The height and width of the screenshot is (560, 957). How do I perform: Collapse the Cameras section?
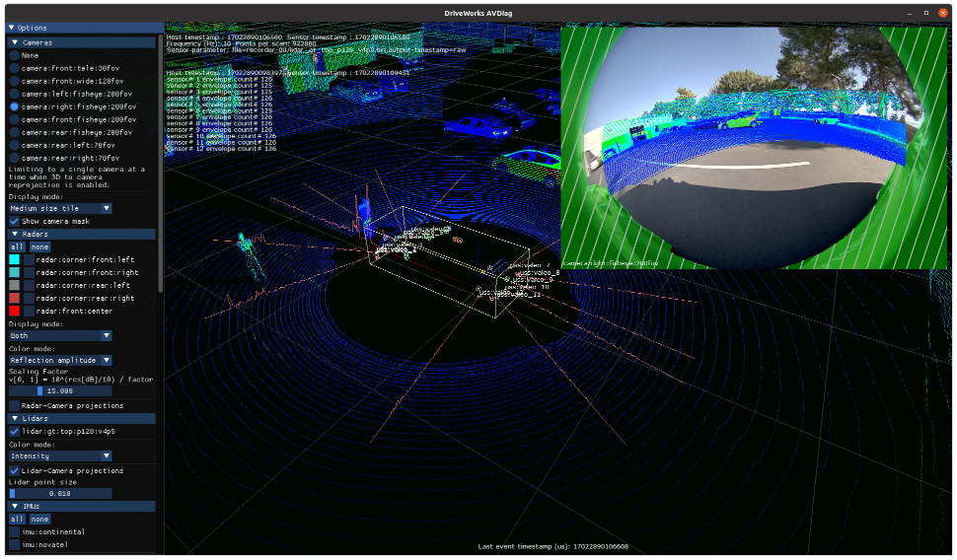click(15, 42)
